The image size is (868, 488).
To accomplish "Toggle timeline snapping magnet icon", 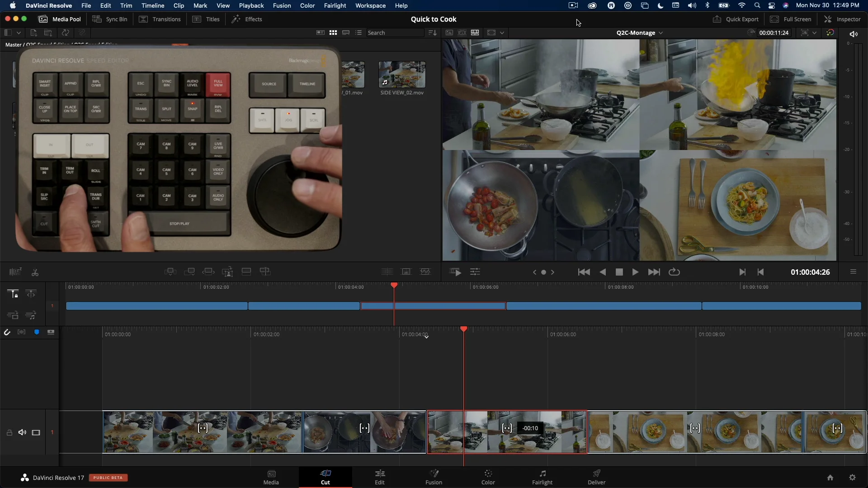I will click(7, 333).
